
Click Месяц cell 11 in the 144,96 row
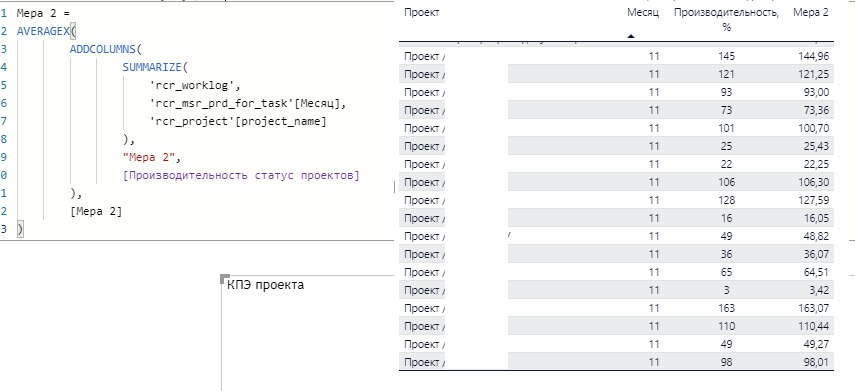pyautogui.click(x=654, y=56)
